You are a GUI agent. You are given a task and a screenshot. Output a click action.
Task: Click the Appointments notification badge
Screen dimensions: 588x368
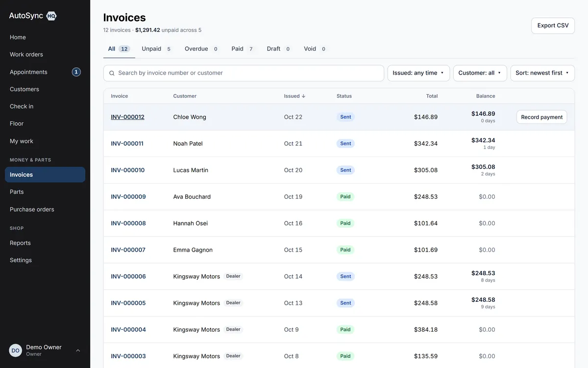(76, 72)
